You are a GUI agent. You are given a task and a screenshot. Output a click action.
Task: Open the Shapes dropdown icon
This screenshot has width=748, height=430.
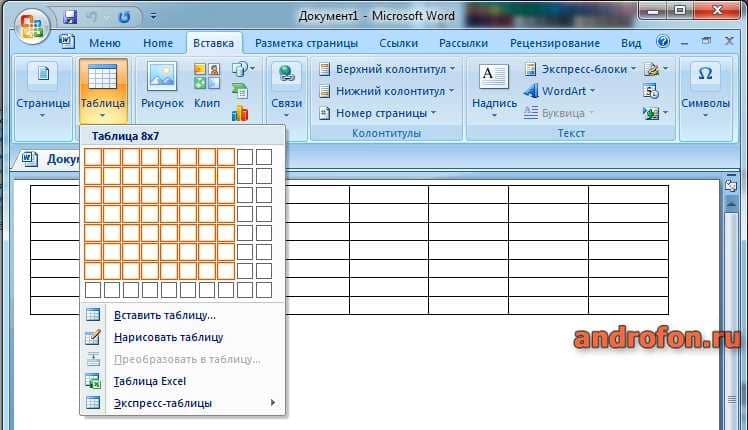[x=243, y=69]
